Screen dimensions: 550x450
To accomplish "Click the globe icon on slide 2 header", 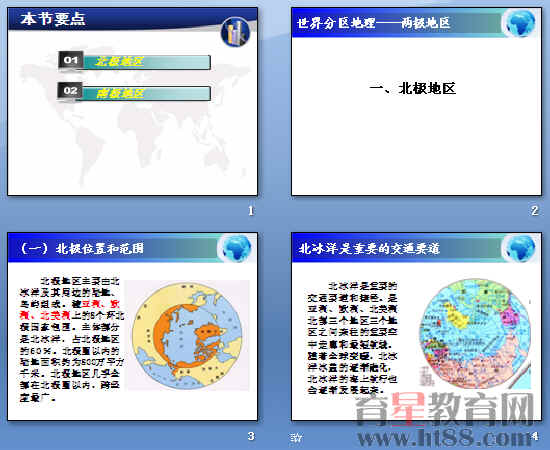I will tap(521, 23).
